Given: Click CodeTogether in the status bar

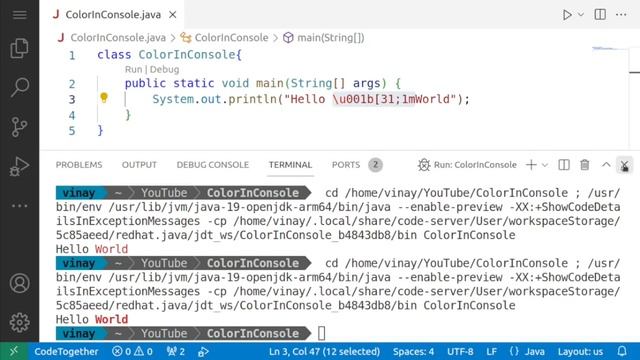Looking at the screenshot, I should (x=66, y=351).
